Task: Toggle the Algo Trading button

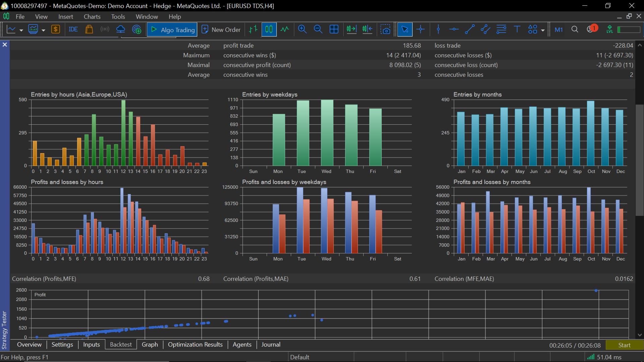Action: [172, 29]
